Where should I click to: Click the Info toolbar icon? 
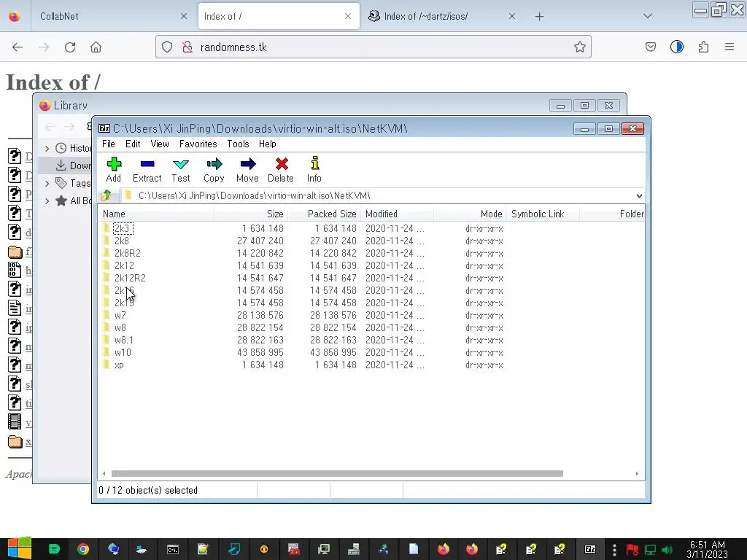click(x=314, y=169)
